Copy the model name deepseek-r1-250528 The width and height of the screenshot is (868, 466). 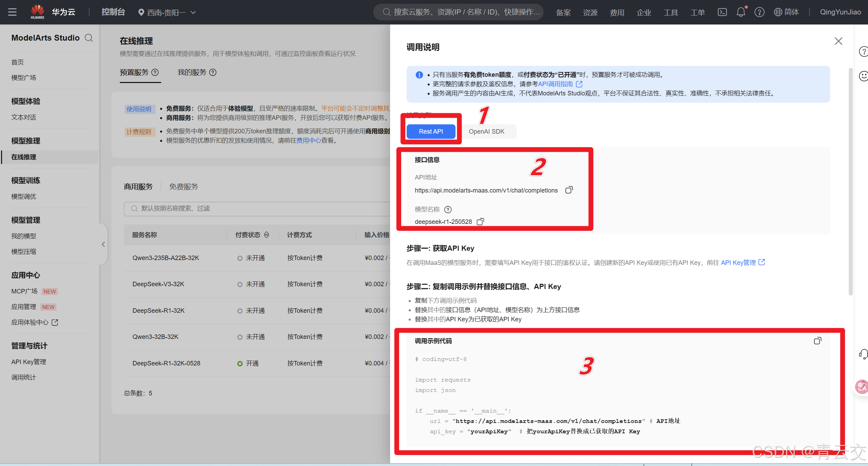click(x=480, y=222)
